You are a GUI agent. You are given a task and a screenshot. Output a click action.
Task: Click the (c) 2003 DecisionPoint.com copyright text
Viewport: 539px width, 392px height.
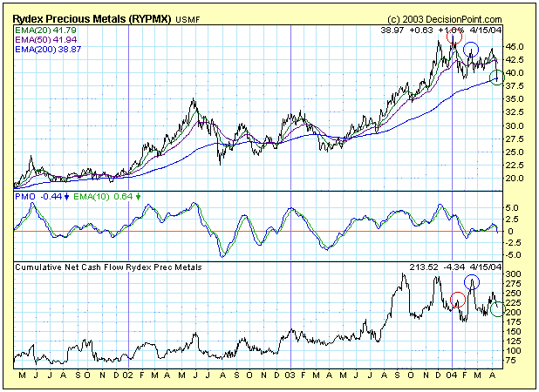[x=444, y=19]
